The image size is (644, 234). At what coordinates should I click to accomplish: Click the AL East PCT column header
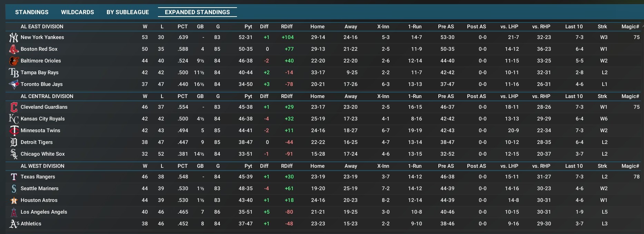(182, 27)
